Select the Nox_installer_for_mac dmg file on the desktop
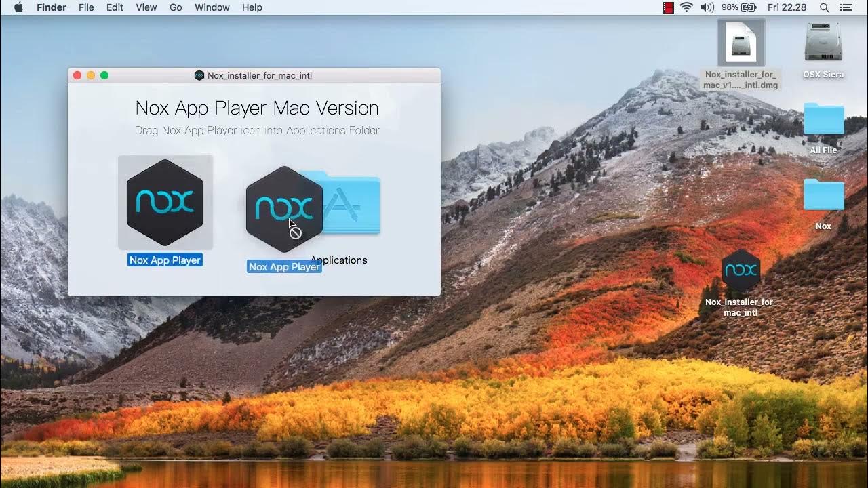The height and width of the screenshot is (488, 868). (741, 43)
